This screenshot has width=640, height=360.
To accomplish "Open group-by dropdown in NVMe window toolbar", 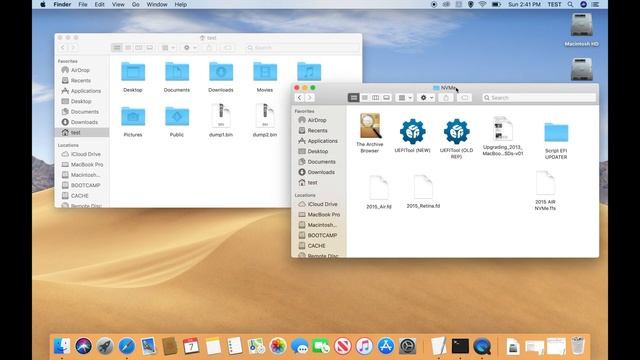I will (404, 98).
